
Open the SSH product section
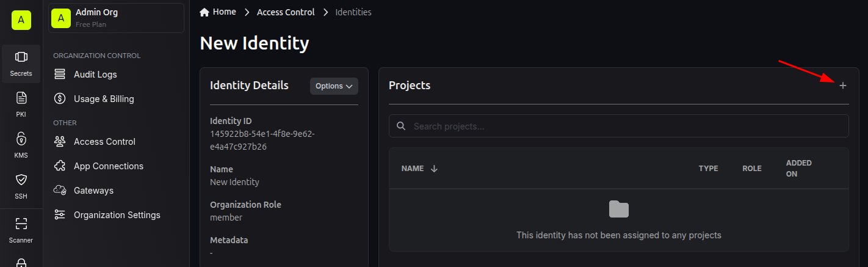[x=21, y=186]
